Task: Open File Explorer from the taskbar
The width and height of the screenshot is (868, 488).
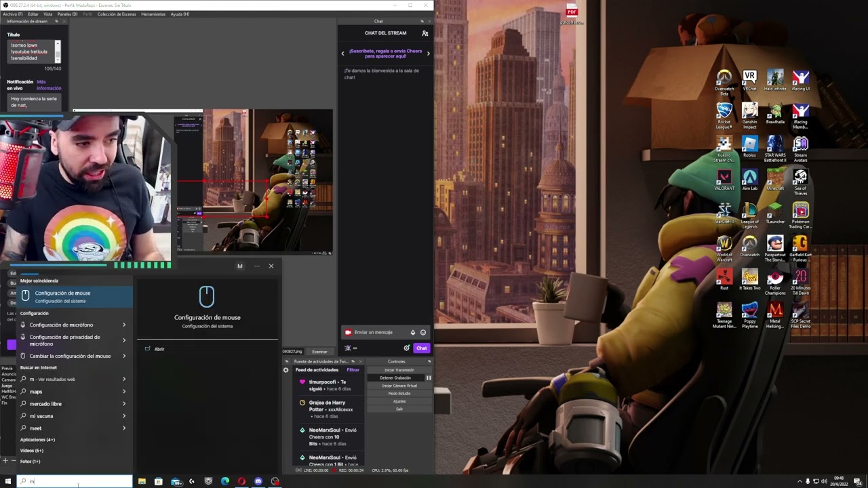Action: pos(142,481)
